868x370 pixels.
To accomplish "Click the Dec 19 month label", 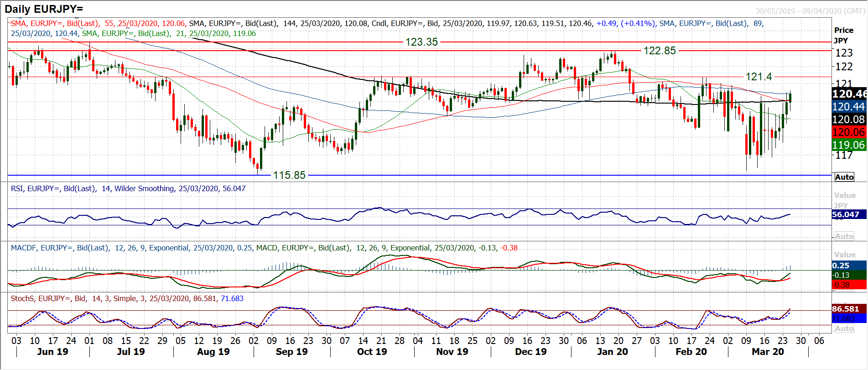I will [x=530, y=352].
